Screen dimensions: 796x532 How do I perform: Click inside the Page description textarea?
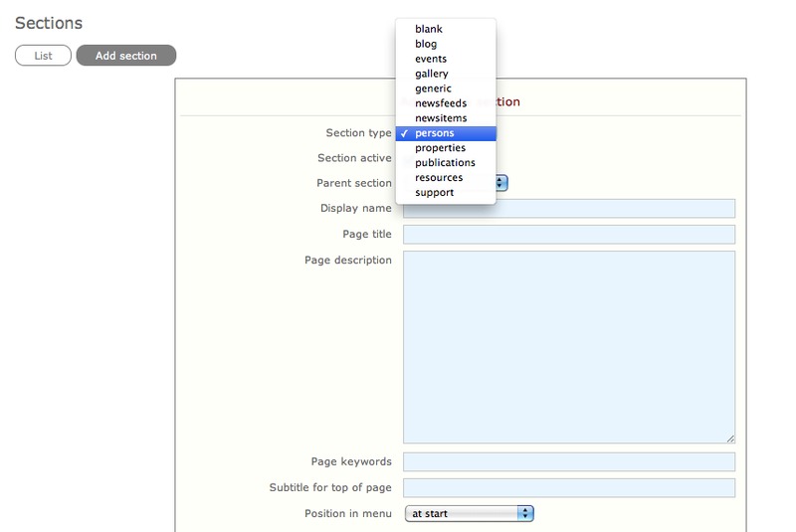[568, 346]
